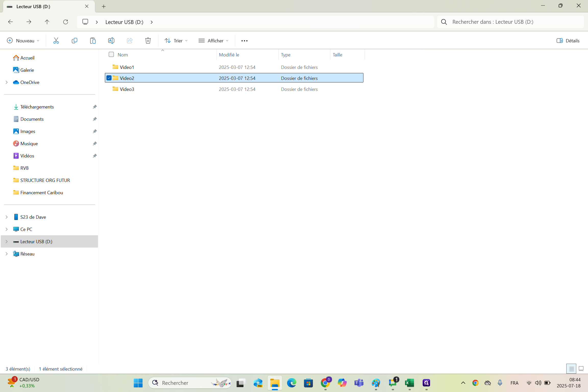Viewport: 588px width, 392px height.
Task: Click the Delete trash icon
Action: [148, 41]
